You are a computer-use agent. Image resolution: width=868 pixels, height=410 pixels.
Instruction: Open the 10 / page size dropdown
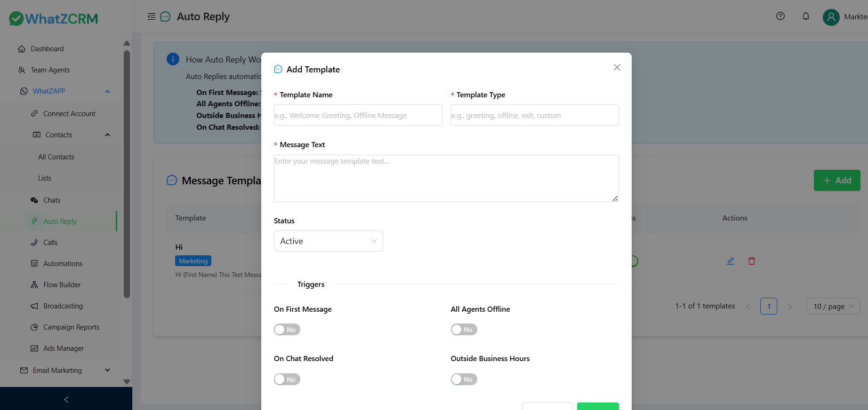tap(833, 306)
